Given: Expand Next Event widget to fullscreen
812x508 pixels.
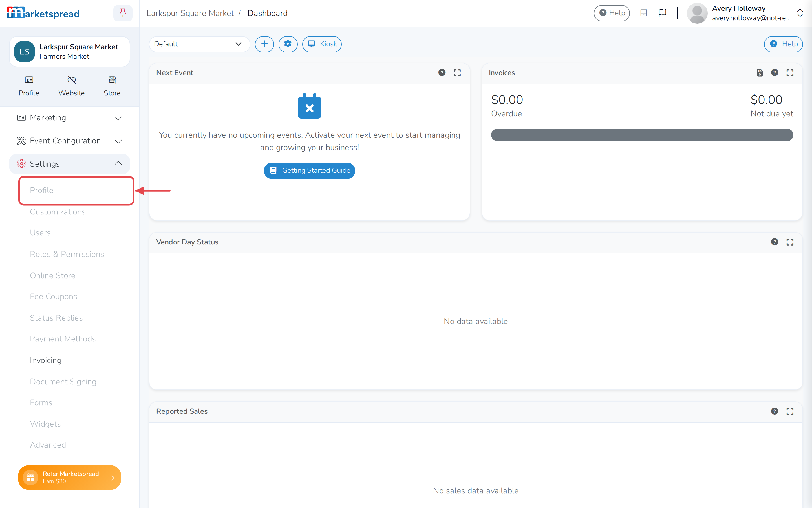Looking at the screenshot, I should 457,73.
